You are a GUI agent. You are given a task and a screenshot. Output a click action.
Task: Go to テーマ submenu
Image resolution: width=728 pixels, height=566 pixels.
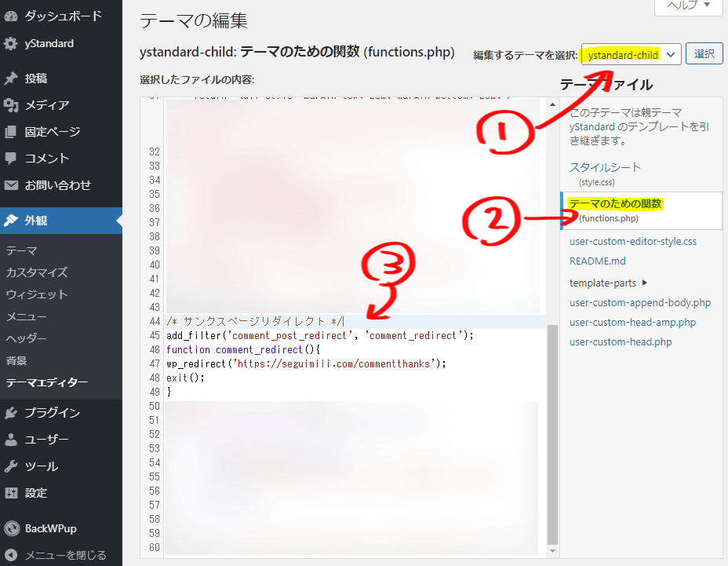click(21, 251)
